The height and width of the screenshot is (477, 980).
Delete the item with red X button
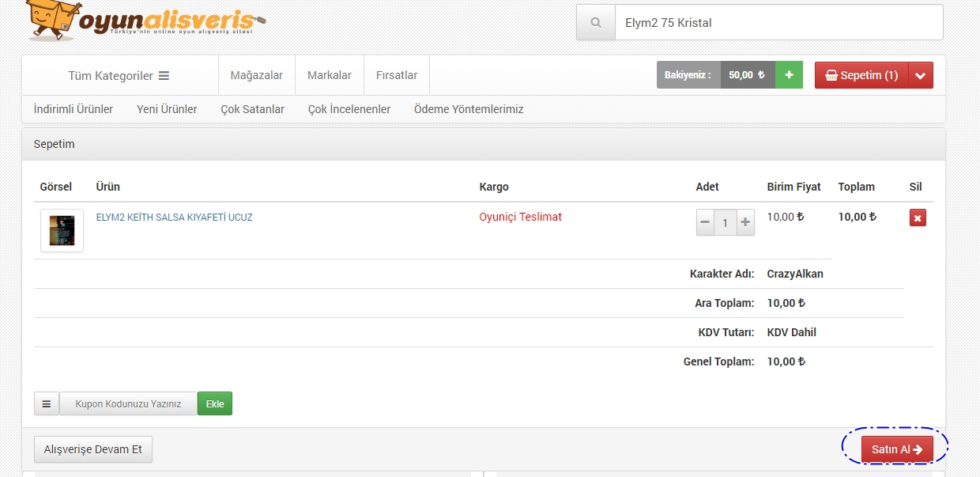(x=918, y=218)
